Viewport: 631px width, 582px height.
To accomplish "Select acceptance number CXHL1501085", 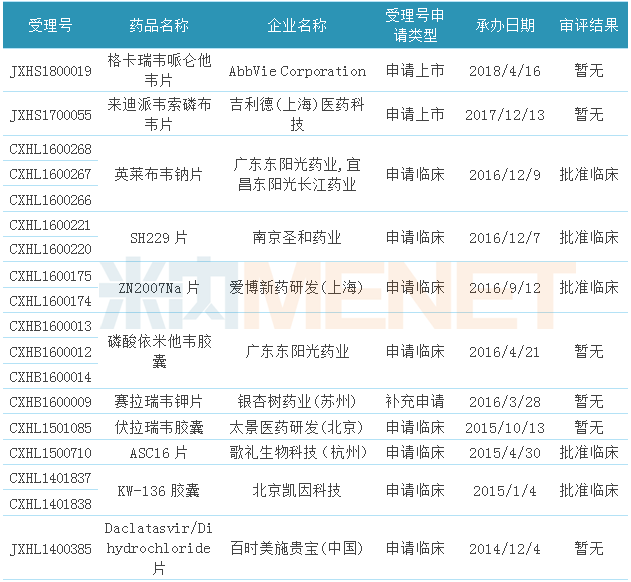I will point(50,428).
